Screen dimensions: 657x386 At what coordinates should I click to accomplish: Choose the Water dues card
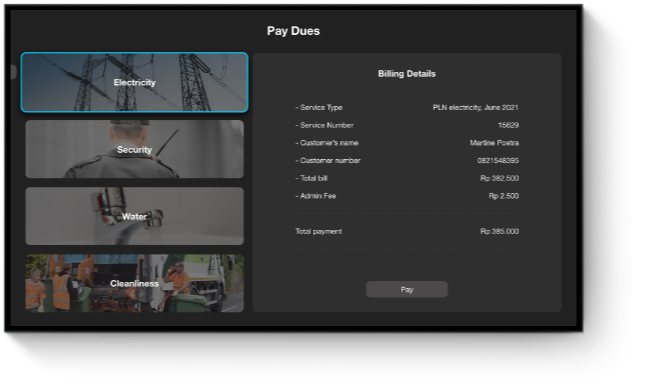pyautogui.click(x=135, y=216)
